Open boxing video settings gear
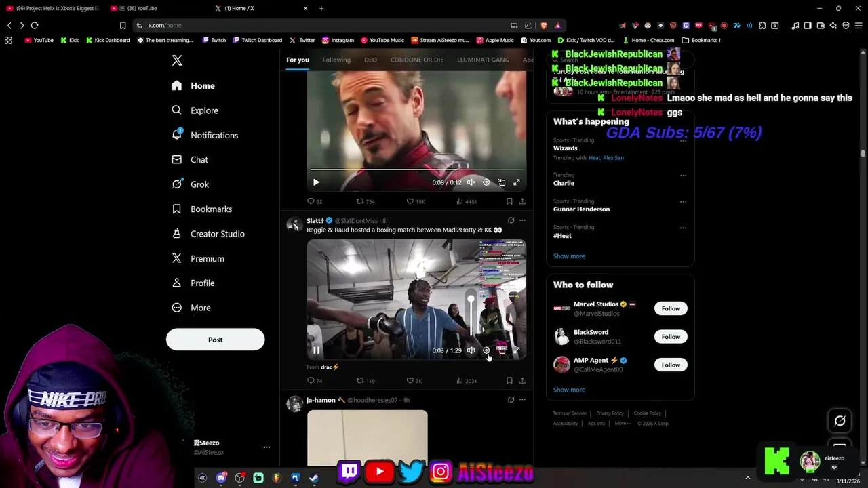Image resolution: width=868 pixels, height=488 pixels. (x=486, y=350)
